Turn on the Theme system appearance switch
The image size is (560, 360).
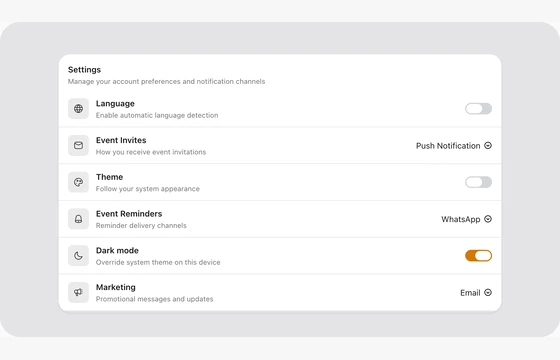[479, 182]
